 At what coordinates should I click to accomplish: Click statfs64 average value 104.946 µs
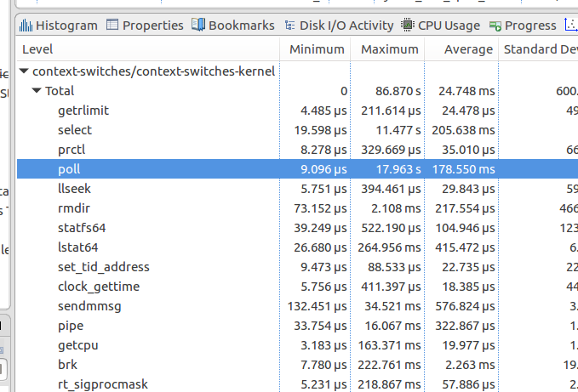(465, 228)
